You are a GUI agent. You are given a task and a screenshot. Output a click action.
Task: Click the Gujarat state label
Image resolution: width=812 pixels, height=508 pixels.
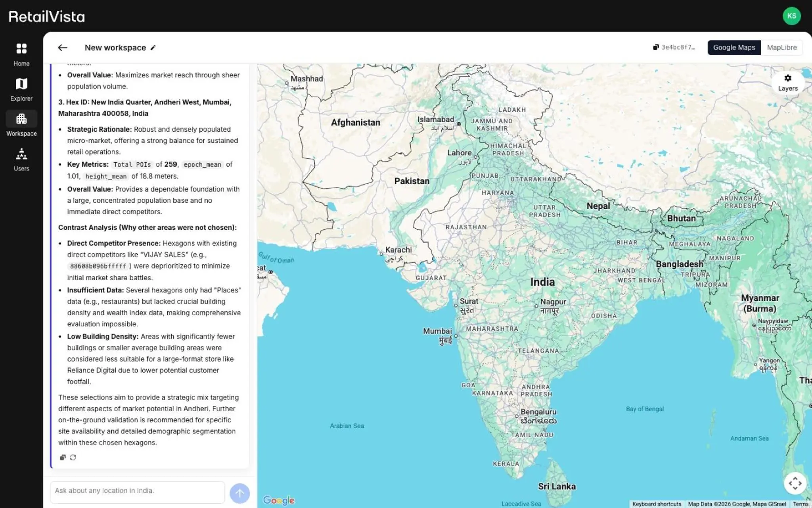click(431, 278)
